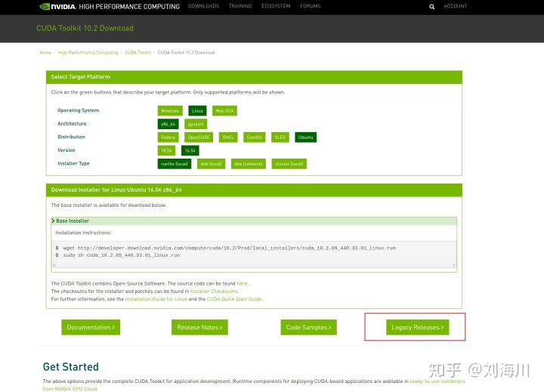Open High Performance Computing breadcrumb
The width and height of the screenshot is (544, 392).
coord(88,52)
